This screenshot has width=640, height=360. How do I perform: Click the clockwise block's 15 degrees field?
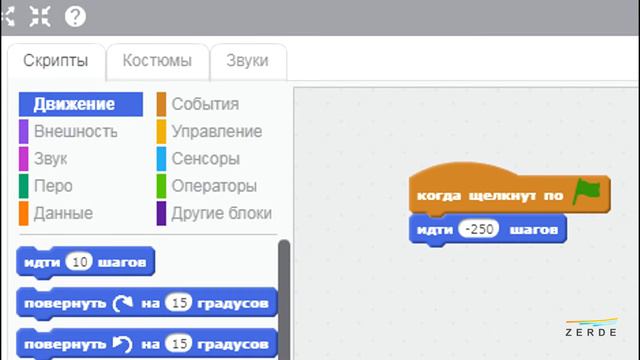click(x=178, y=303)
